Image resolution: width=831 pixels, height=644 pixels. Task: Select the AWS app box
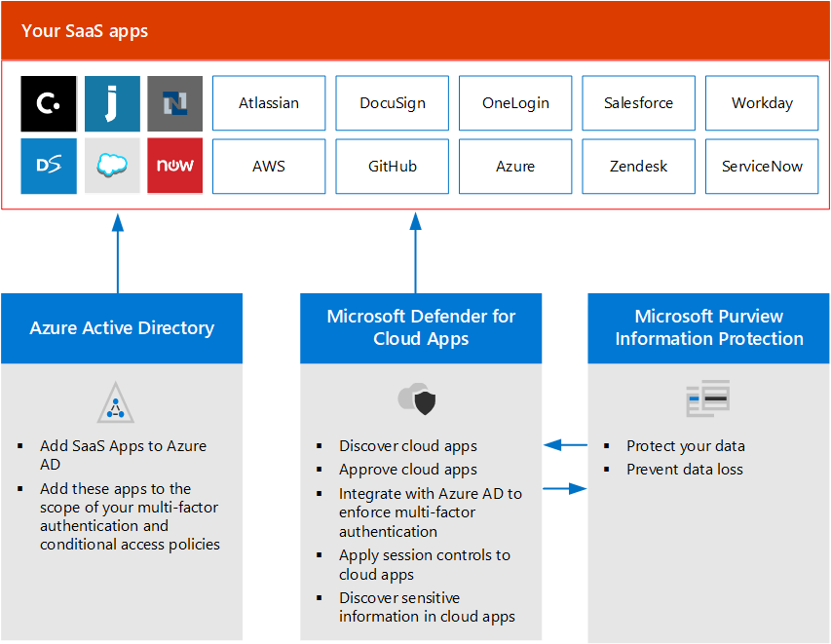click(269, 167)
